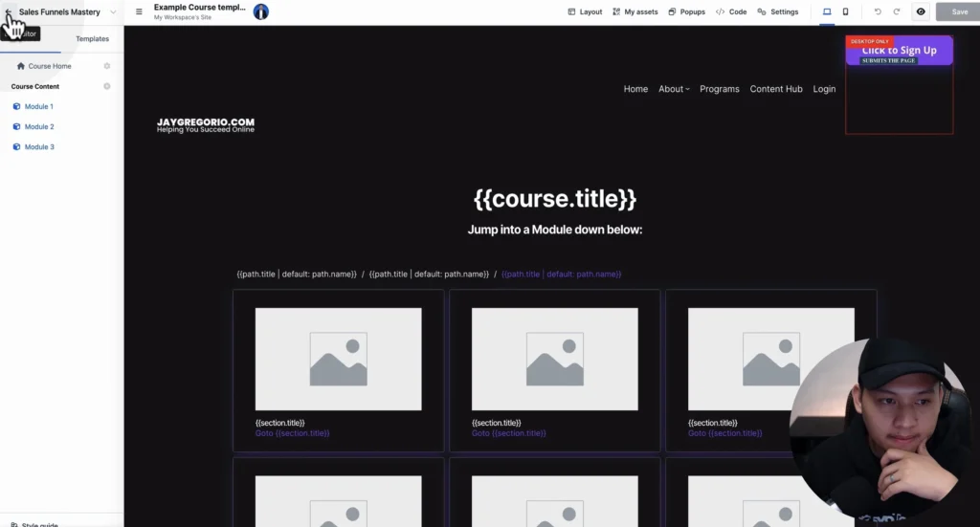980x527 pixels.
Task: Click the back arrow beside Sales Funnels Mastery
Action: pyautogui.click(x=9, y=12)
